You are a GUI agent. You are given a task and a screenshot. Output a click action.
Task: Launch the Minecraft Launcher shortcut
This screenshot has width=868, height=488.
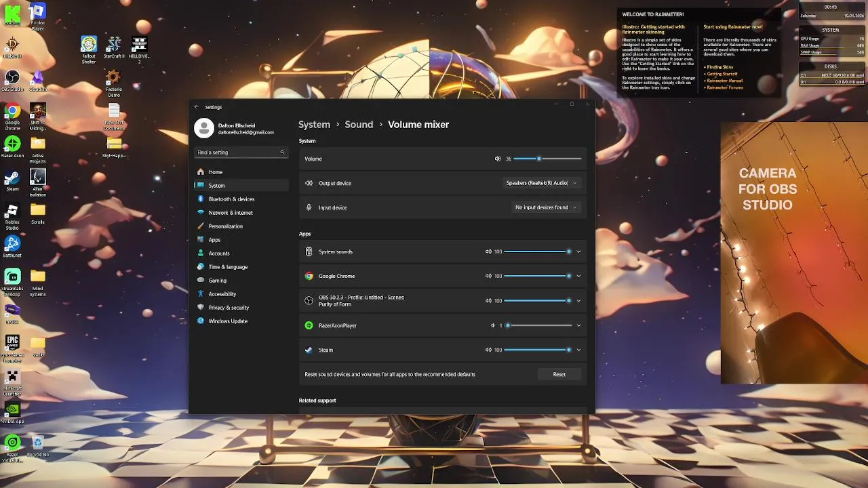(12, 382)
